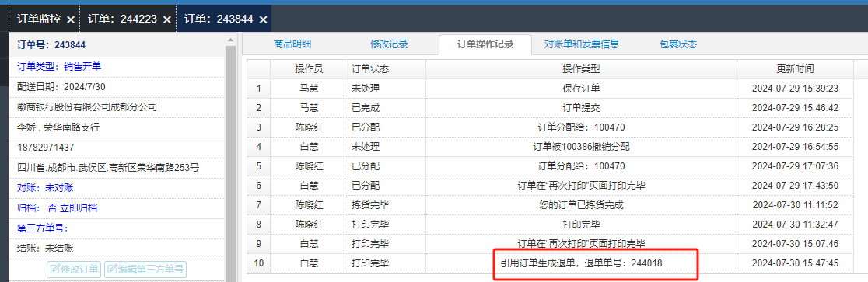Click address 四川省.成都市.武侯区 text
Viewport: 868px width, 282px height.
coord(108,168)
